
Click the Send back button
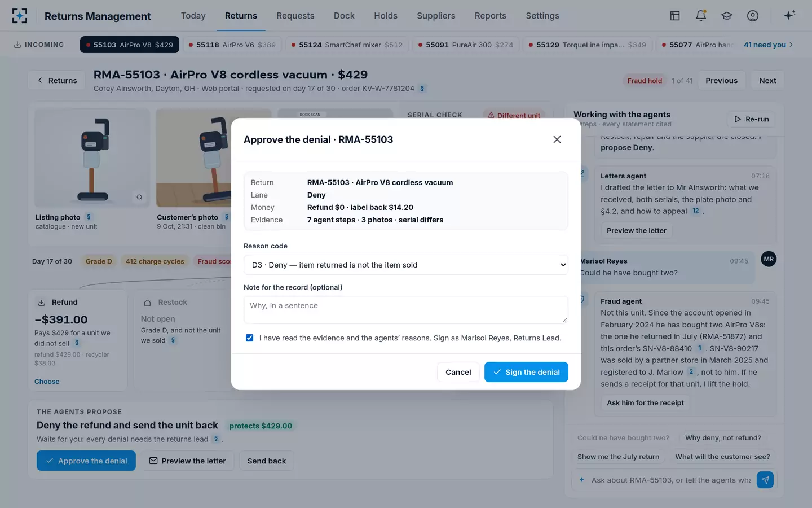[267, 461]
